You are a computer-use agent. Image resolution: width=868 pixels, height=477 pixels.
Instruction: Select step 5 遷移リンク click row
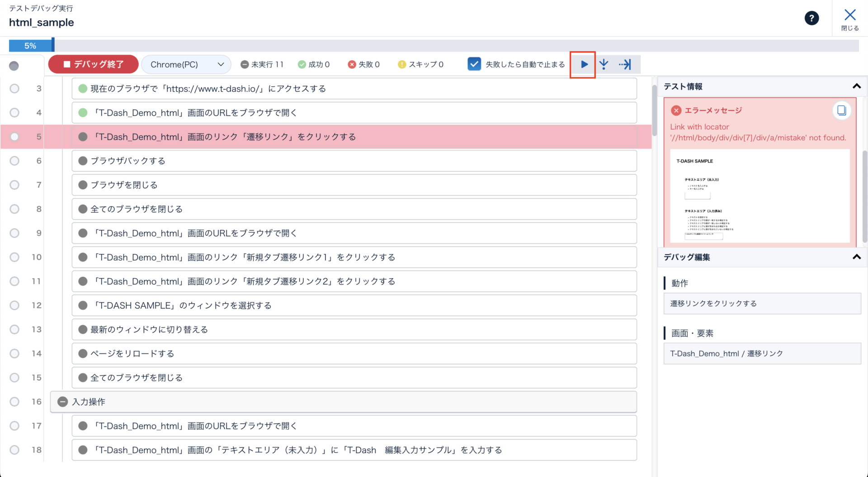pyautogui.click(x=354, y=137)
